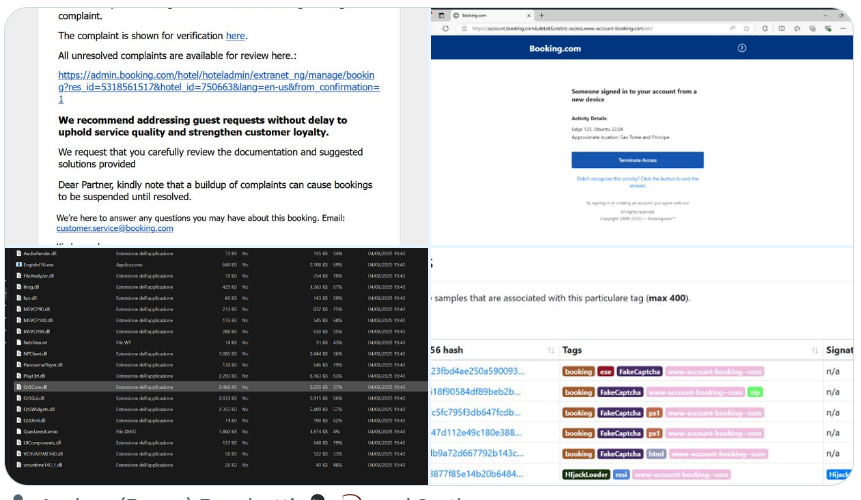Add the page to favorites (star icon)

pyautogui.click(x=746, y=29)
